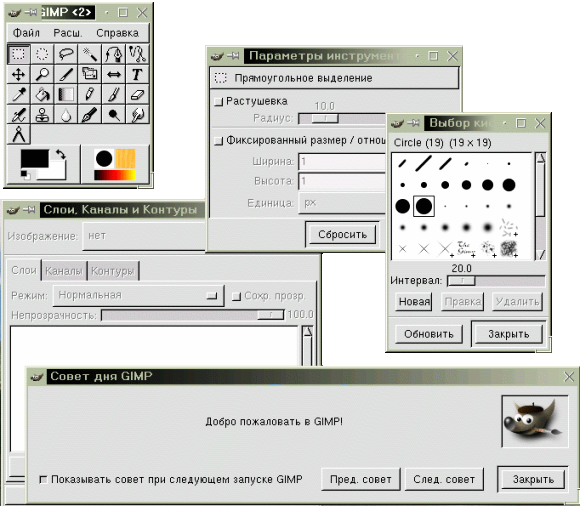Adjust the Интервал spacing slider
This screenshot has width=580, height=506.
tap(496, 281)
